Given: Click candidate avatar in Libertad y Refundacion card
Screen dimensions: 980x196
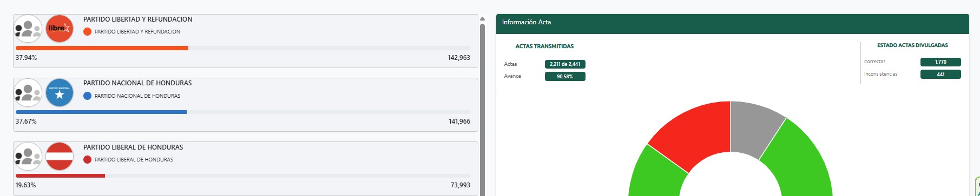Looking at the screenshot, I should coord(28,29).
